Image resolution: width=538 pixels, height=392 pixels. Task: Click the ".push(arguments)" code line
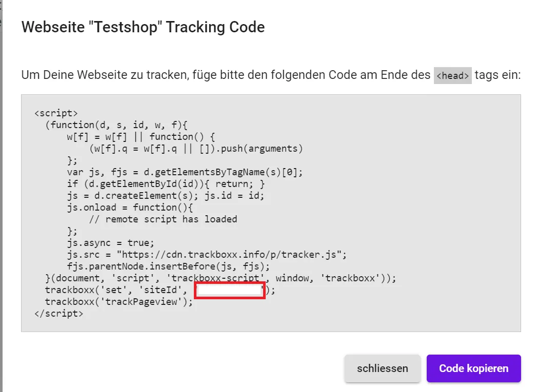pyautogui.click(x=196, y=149)
